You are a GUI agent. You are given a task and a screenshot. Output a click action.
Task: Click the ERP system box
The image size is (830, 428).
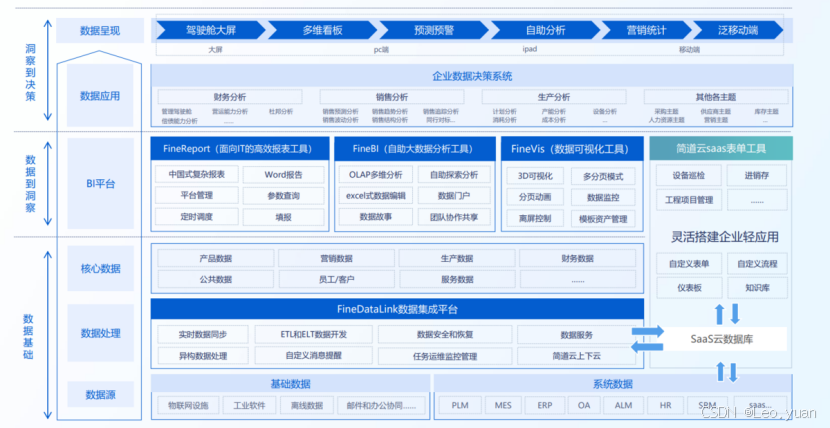(545, 406)
